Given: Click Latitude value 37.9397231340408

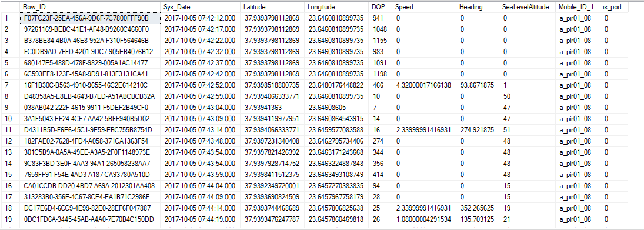Looking at the screenshot, I should coord(272,141).
